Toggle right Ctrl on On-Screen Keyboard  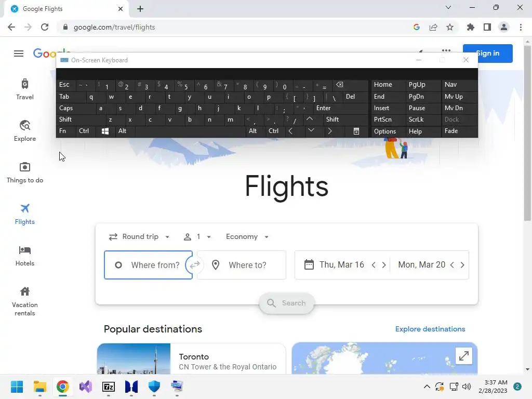click(275, 131)
